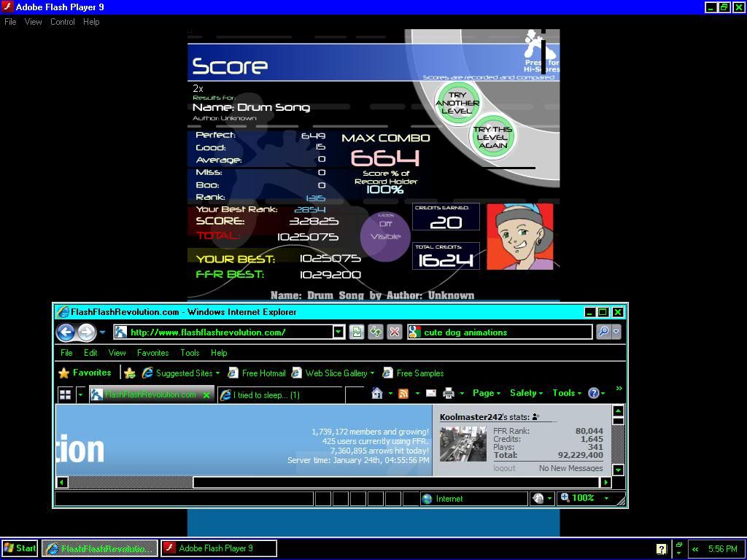Click the Refresh page icon
Image resolution: width=747 pixels, height=560 pixels.
pos(376,332)
